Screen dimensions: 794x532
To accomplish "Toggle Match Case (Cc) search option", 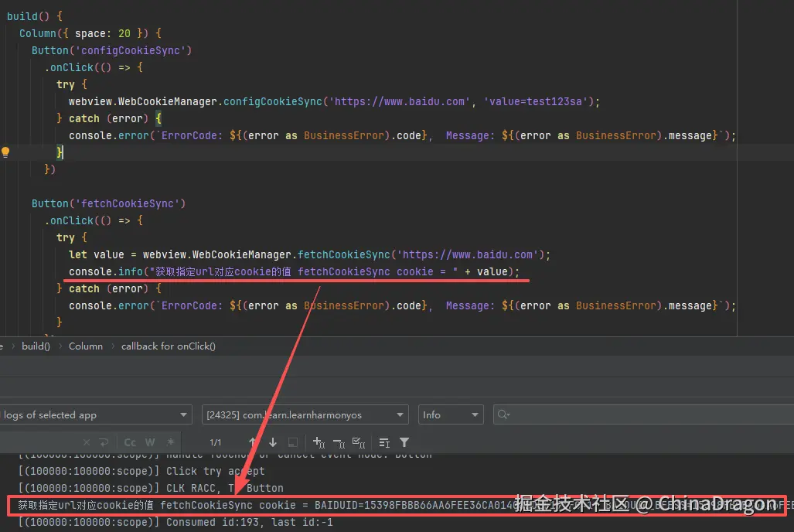I will tap(130, 442).
